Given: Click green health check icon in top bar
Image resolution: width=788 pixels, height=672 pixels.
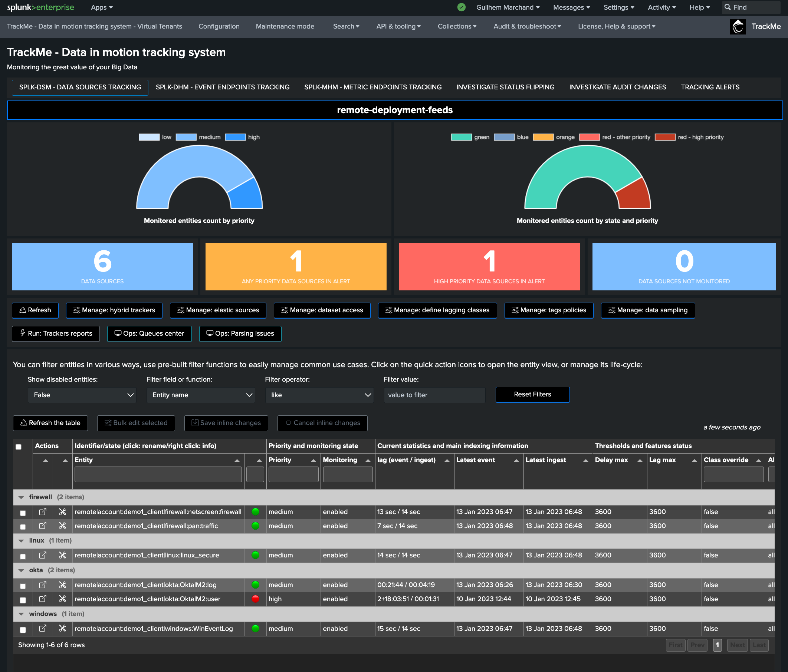Looking at the screenshot, I should (x=461, y=7).
